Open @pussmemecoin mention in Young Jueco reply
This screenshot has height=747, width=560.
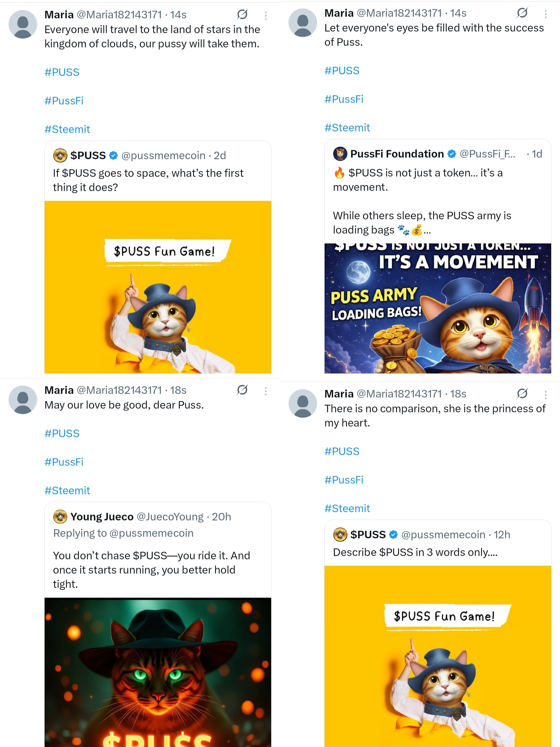(152, 533)
